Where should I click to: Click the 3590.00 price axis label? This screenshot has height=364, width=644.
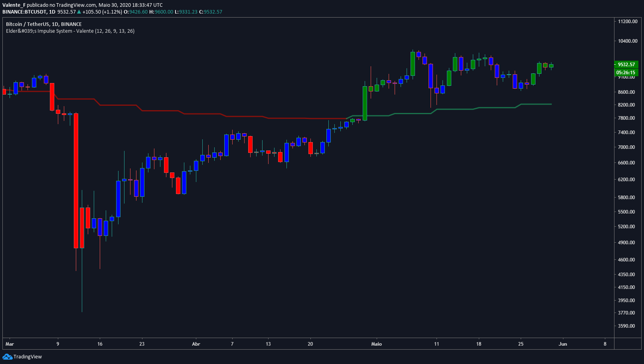(x=626, y=326)
